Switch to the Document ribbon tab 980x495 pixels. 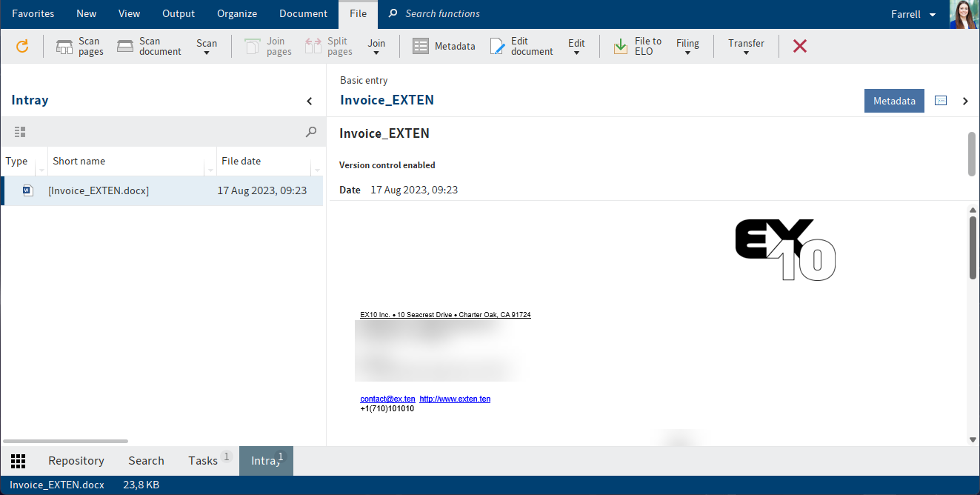point(303,13)
